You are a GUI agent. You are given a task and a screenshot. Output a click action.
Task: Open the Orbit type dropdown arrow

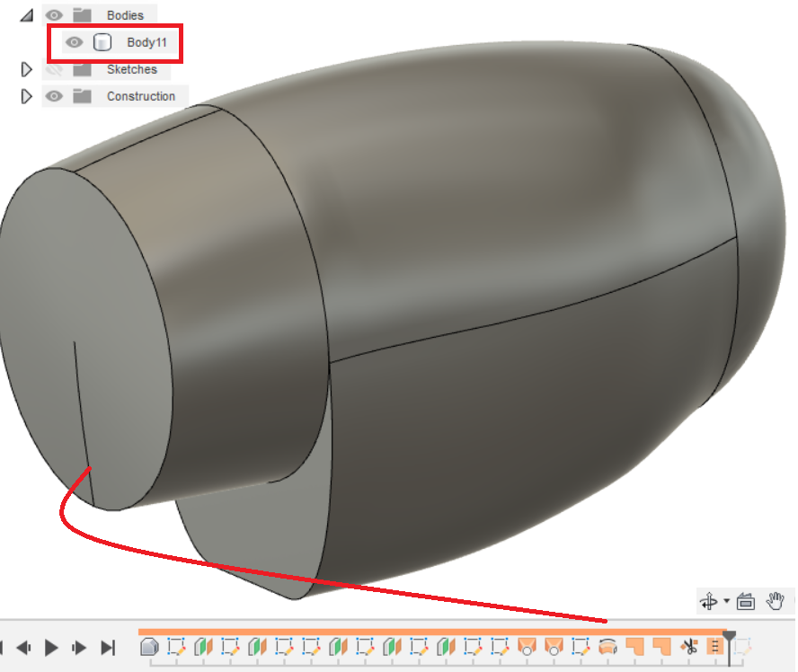click(x=726, y=601)
